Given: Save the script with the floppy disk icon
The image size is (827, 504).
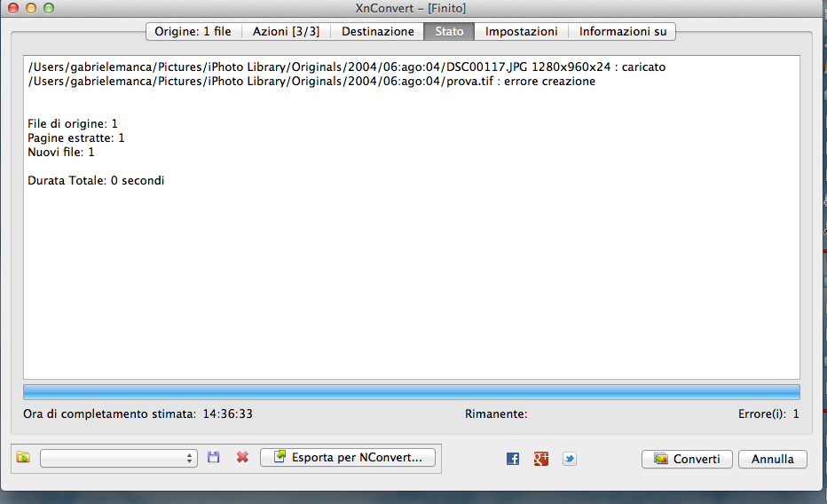Looking at the screenshot, I should pos(213,457).
